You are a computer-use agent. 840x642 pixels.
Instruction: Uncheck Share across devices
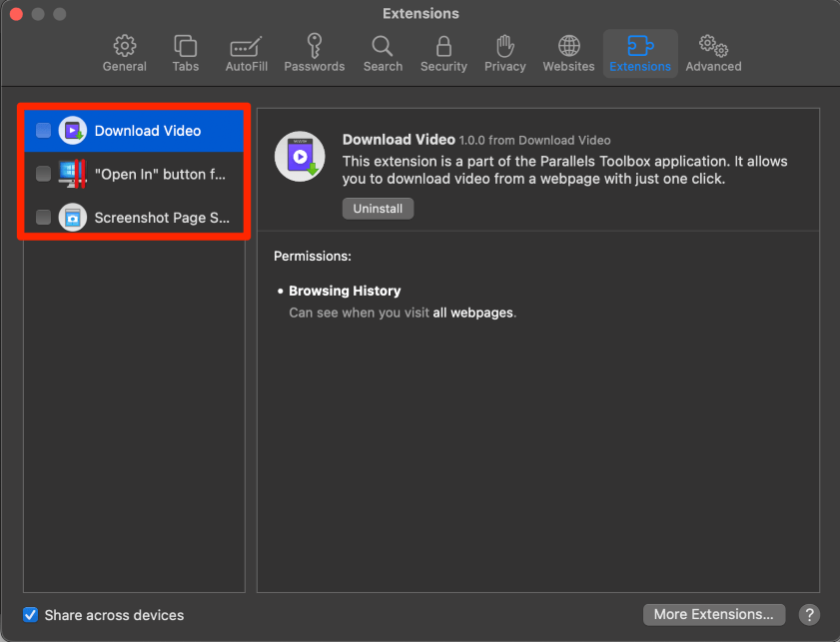click(x=31, y=615)
